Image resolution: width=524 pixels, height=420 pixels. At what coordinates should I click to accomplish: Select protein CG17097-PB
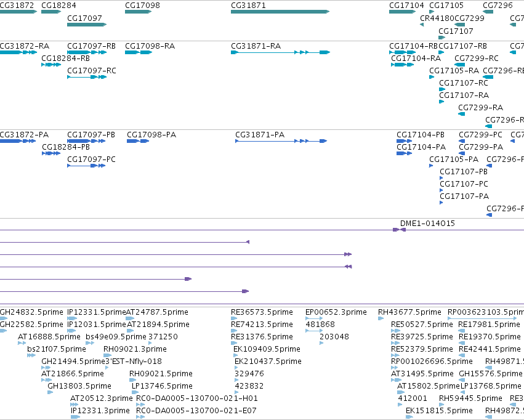(x=86, y=142)
